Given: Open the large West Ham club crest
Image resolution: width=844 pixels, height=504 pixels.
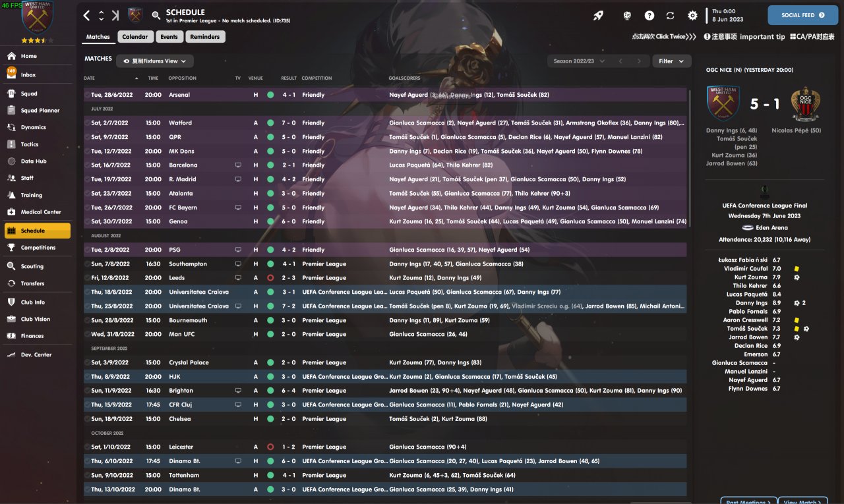Looking at the screenshot, I should tap(38, 18).
